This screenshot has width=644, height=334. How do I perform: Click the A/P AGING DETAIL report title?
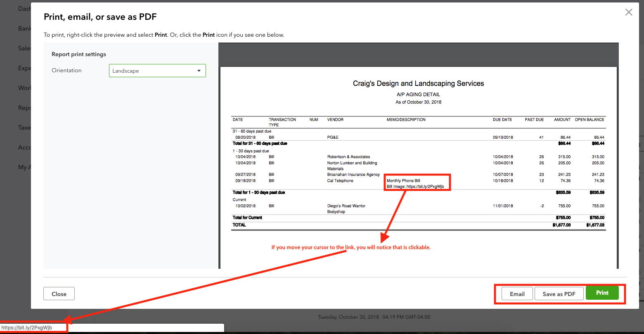(x=418, y=95)
